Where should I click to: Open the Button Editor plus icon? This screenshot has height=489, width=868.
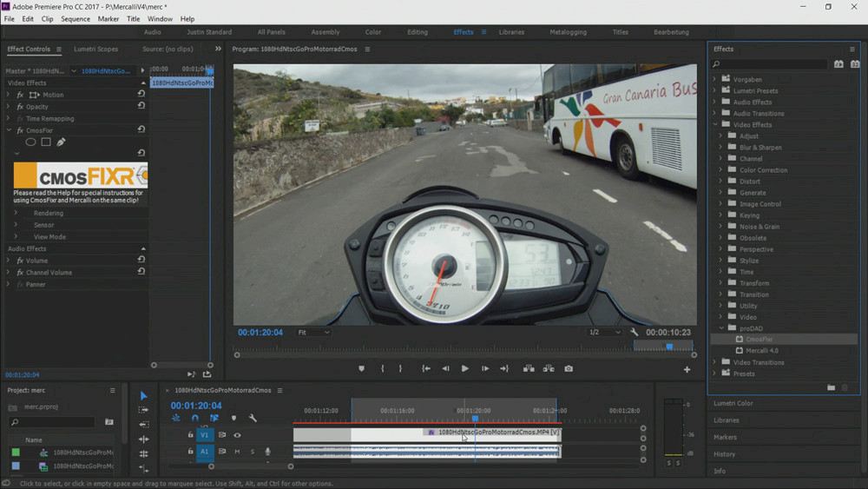point(687,369)
